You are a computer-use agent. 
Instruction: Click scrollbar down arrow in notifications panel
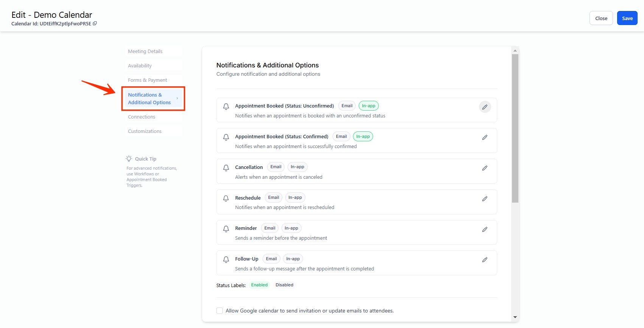tap(515, 317)
